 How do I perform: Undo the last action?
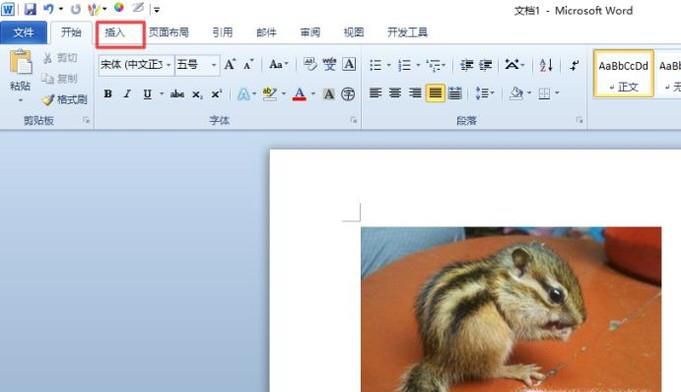49,9
